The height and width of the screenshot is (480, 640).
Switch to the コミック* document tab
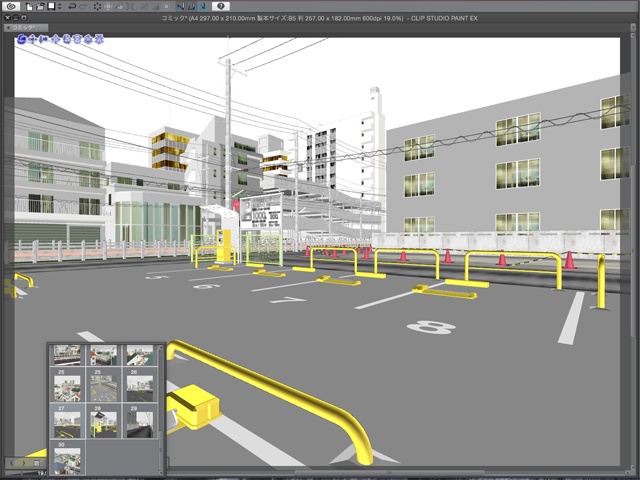[26, 28]
